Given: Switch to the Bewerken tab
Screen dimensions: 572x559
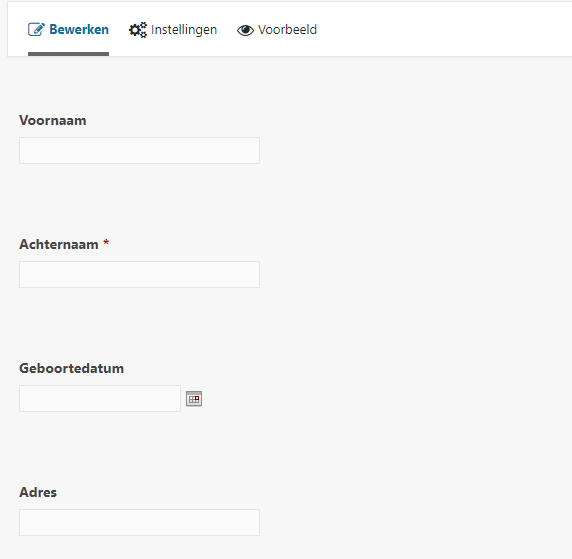Looking at the screenshot, I should tap(68, 30).
